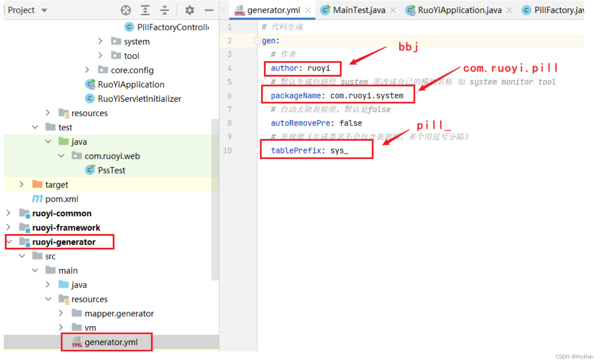Switch to generator.yml tab
The height and width of the screenshot is (364, 600).
[x=273, y=10]
